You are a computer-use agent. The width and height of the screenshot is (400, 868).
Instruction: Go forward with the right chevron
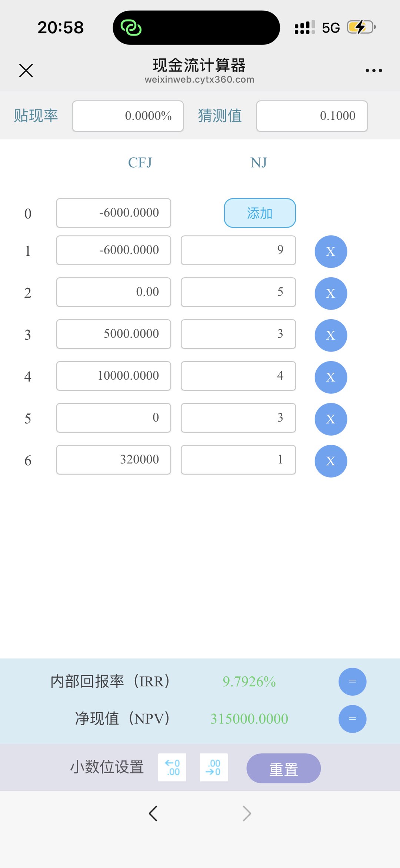click(247, 813)
